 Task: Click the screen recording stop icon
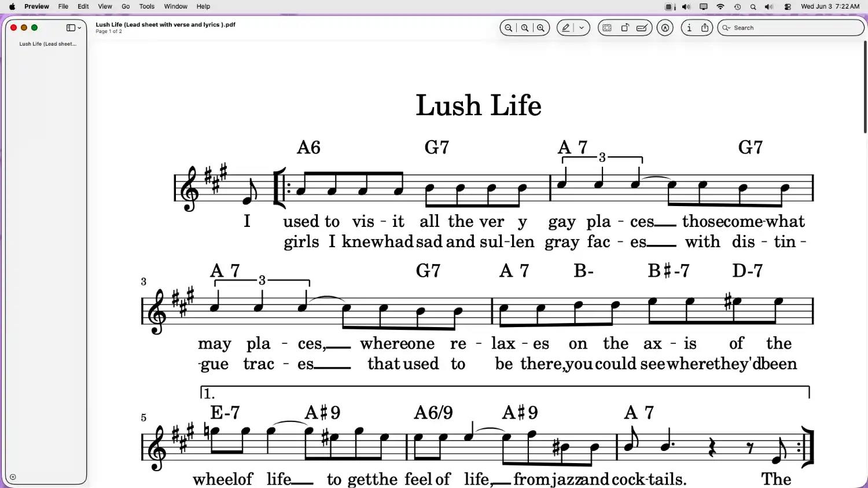tap(669, 7)
